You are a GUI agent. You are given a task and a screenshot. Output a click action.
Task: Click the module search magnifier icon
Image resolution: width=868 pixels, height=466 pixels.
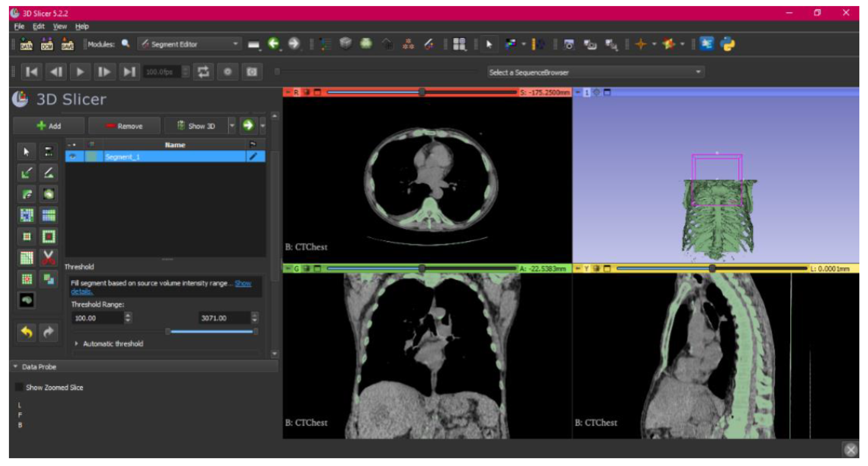click(126, 44)
